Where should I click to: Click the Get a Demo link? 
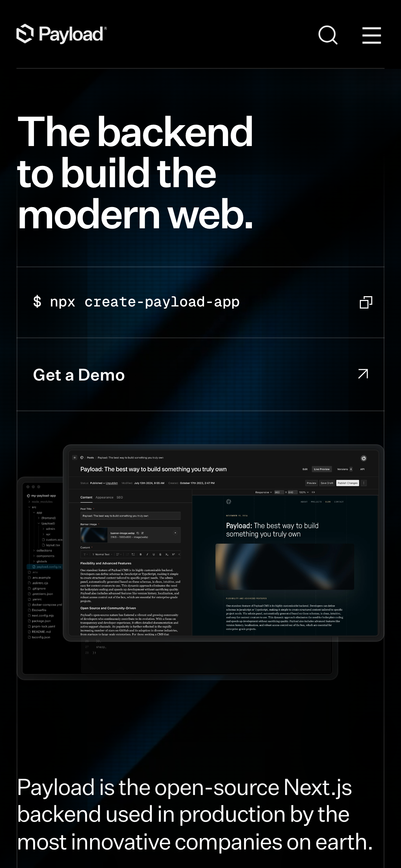pos(79,375)
